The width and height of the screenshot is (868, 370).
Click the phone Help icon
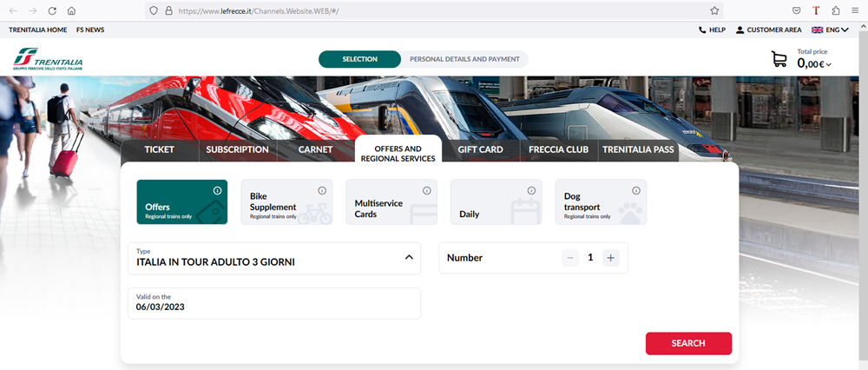point(702,30)
